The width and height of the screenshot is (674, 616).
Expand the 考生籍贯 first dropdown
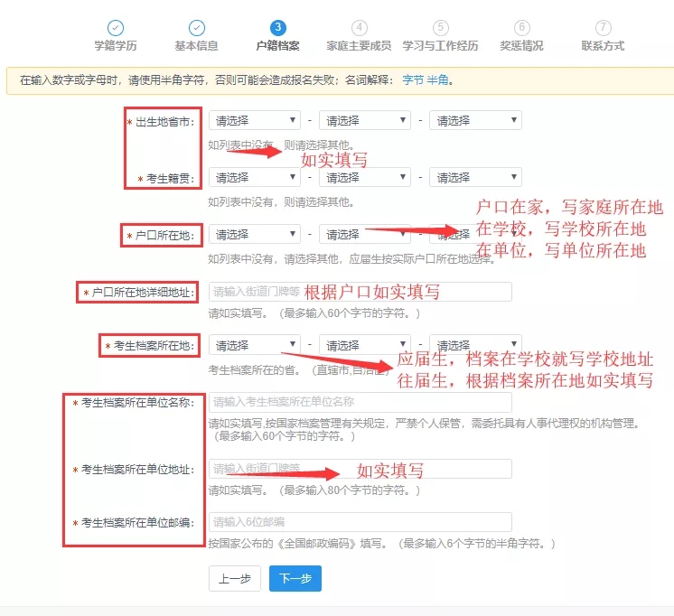pyautogui.click(x=255, y=177)
